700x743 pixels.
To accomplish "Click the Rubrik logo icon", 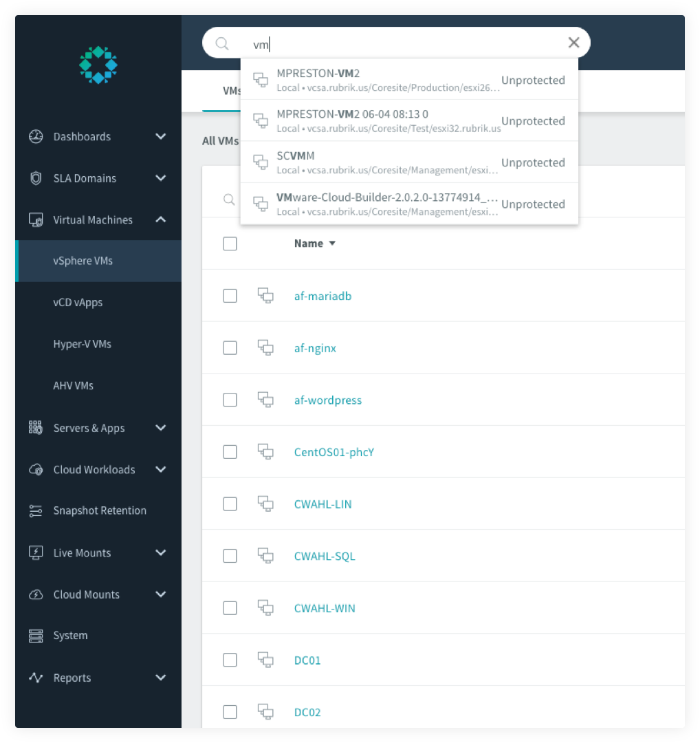I will tap(98, 65).
